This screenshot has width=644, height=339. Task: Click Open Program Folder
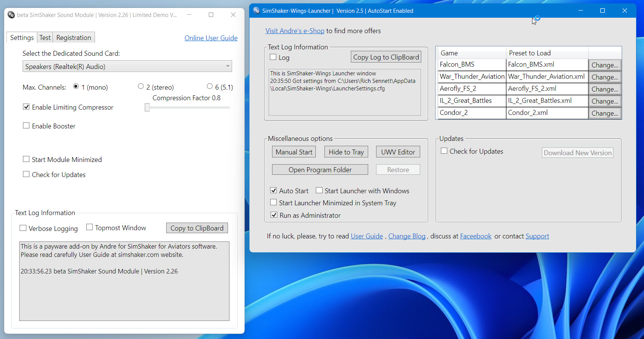320,169
